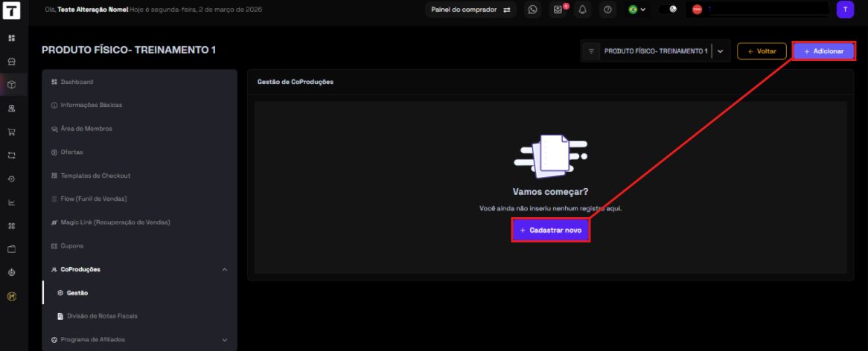Open the Brazil flag language dropdown

point(636,10)
